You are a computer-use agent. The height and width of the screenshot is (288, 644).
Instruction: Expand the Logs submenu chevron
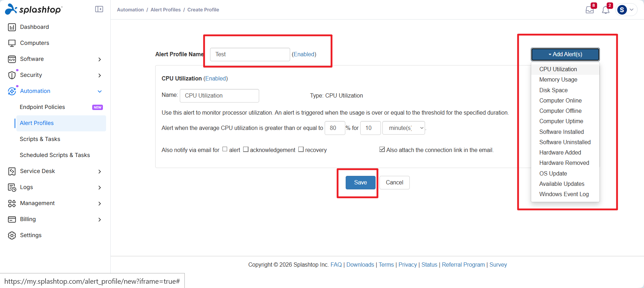coord(100,188)
